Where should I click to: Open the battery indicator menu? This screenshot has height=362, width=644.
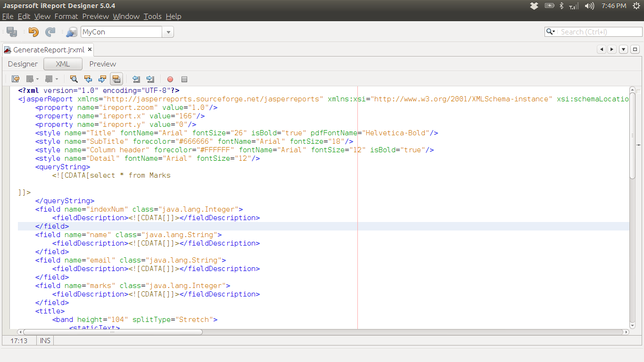coord(549,6)
